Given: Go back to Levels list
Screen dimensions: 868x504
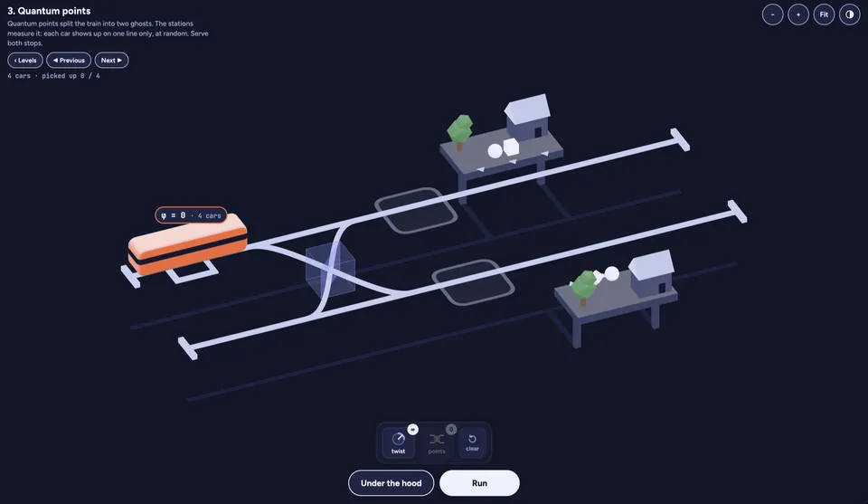Looking at the screenshot, I should [25, 61].
